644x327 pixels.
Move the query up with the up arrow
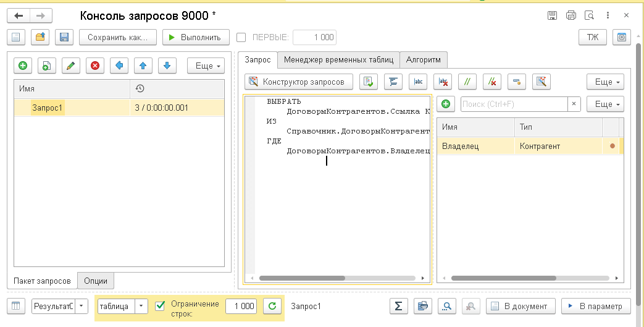pyautogui.click(x=143, y=66)
